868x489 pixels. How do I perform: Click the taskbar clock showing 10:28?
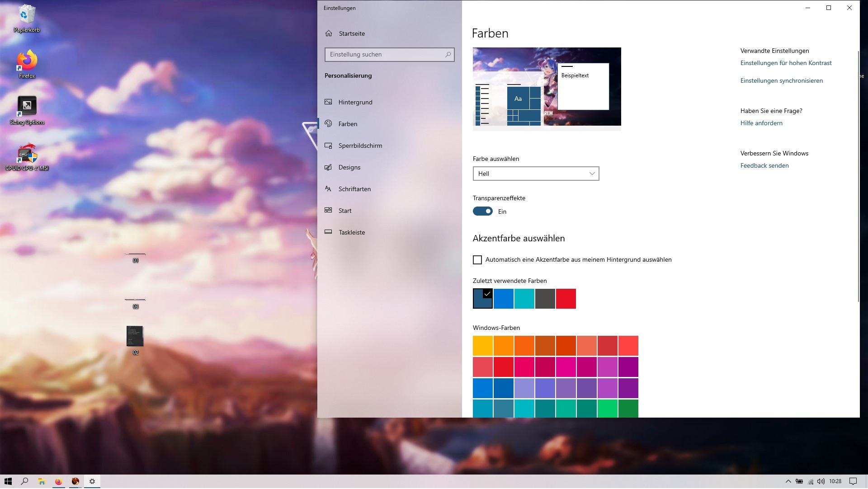point(835,482)
